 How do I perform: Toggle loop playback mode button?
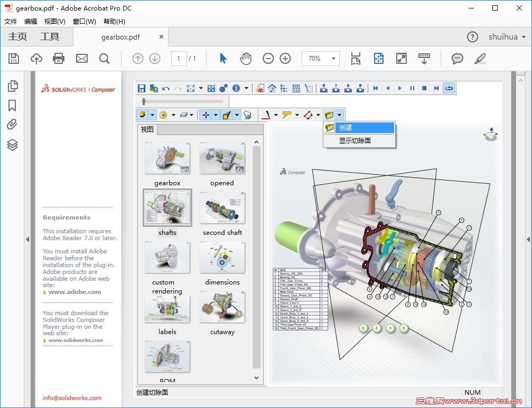pos(449,89)
